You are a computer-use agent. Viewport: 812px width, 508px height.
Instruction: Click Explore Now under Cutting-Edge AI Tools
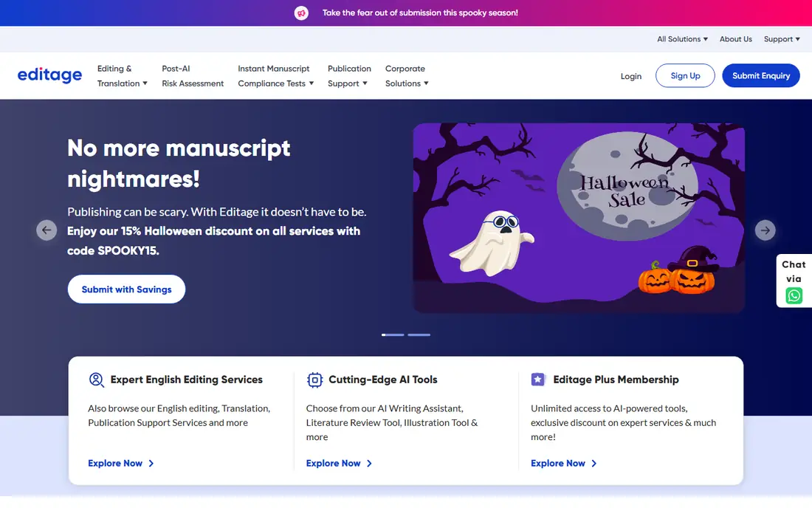[333, 464]
